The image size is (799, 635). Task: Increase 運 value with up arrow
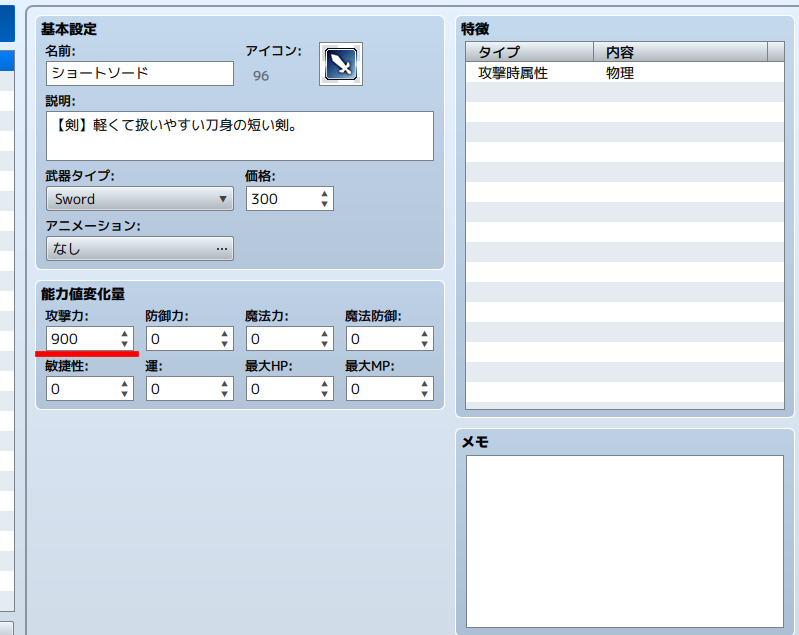tap(224, 383)
